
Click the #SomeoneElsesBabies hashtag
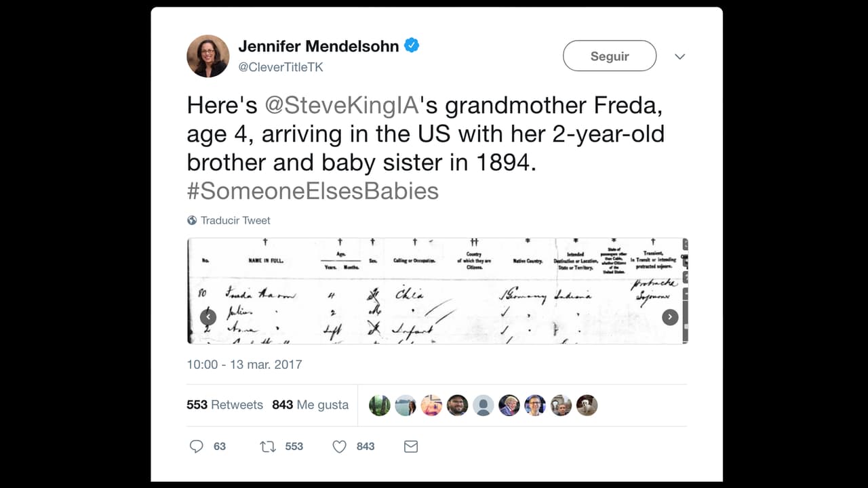pyautogui.click(x=313, y=190)
